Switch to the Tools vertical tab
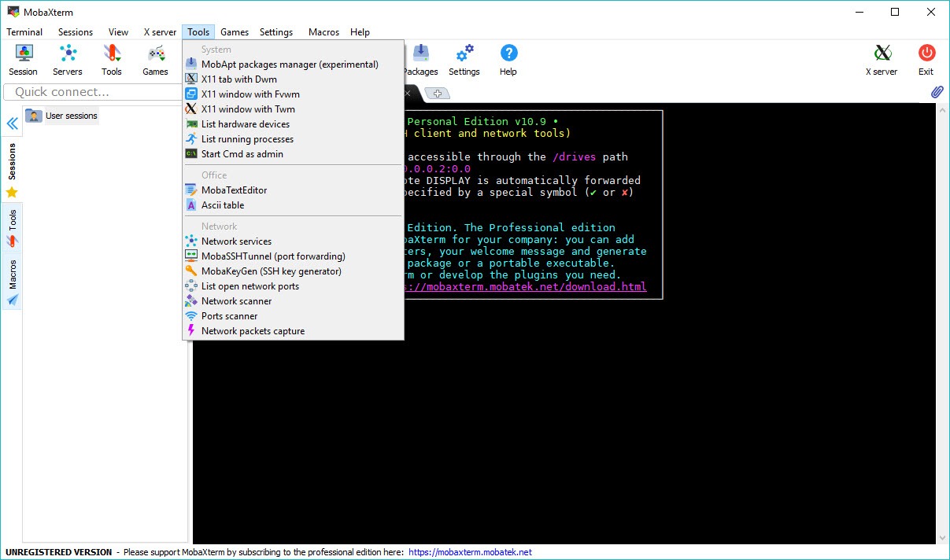This screenshot has width=950, height=560. coord(12,228)
